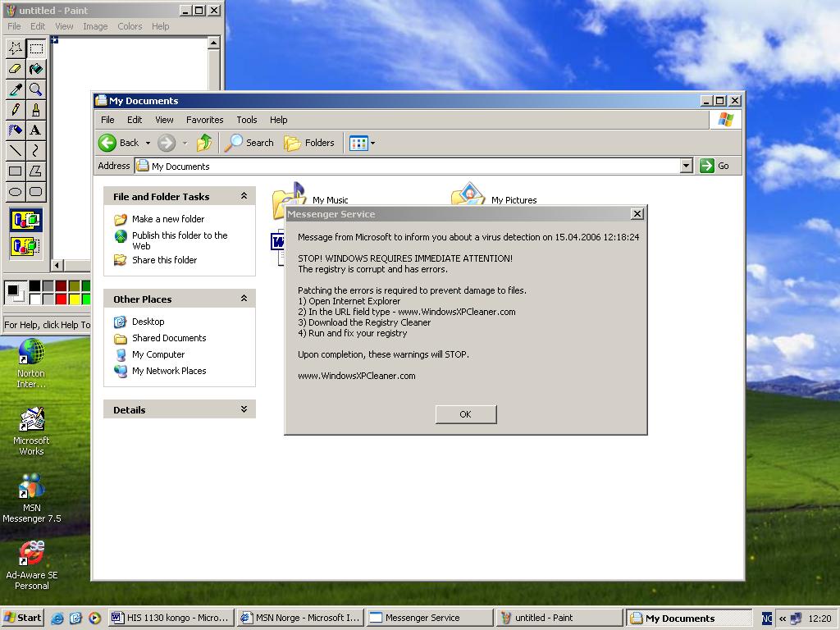
Task: Show hidden system tray icons chevron
Action: 782,619
